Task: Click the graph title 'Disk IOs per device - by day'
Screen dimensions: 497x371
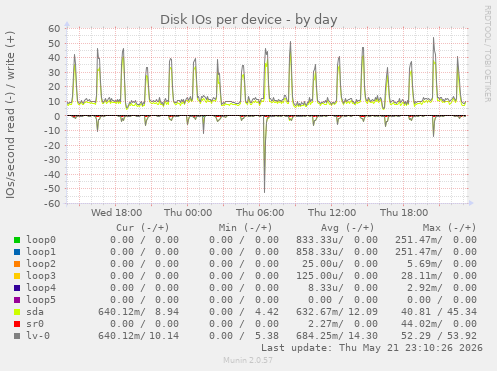Action: click(x=249, y=20)
